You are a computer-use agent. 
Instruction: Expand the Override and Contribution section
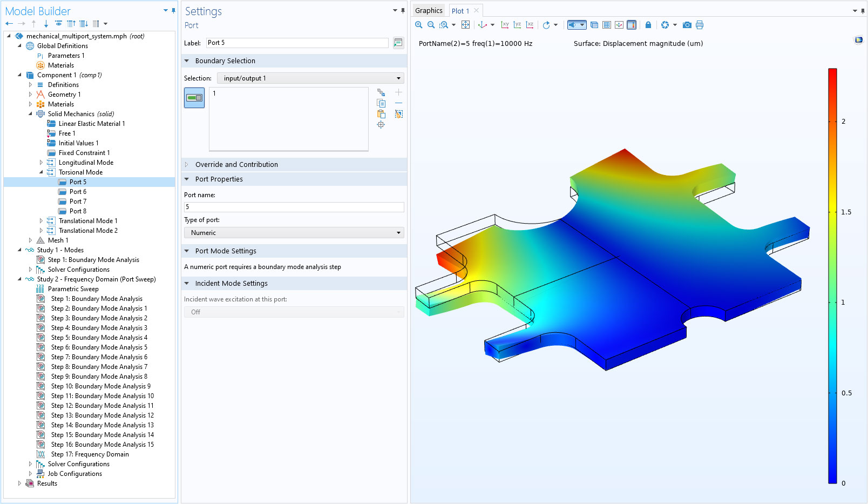tap(236, 165)
